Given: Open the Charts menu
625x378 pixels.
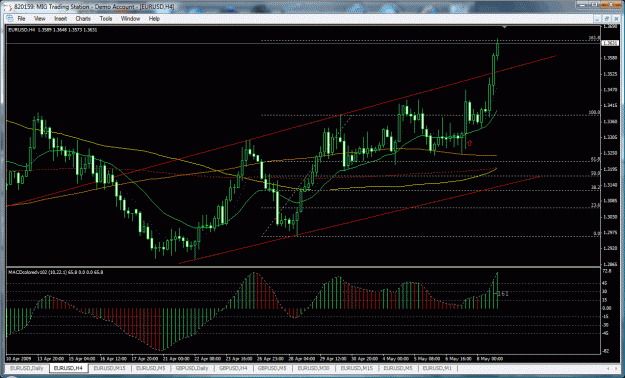Looking at the screenshot, I should (83, 19).
